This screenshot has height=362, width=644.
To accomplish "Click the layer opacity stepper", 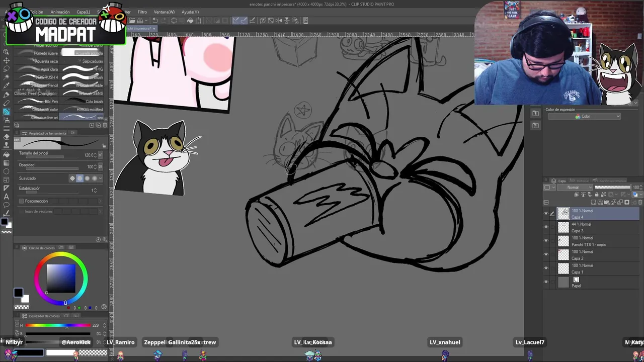I will coord(641,188).
